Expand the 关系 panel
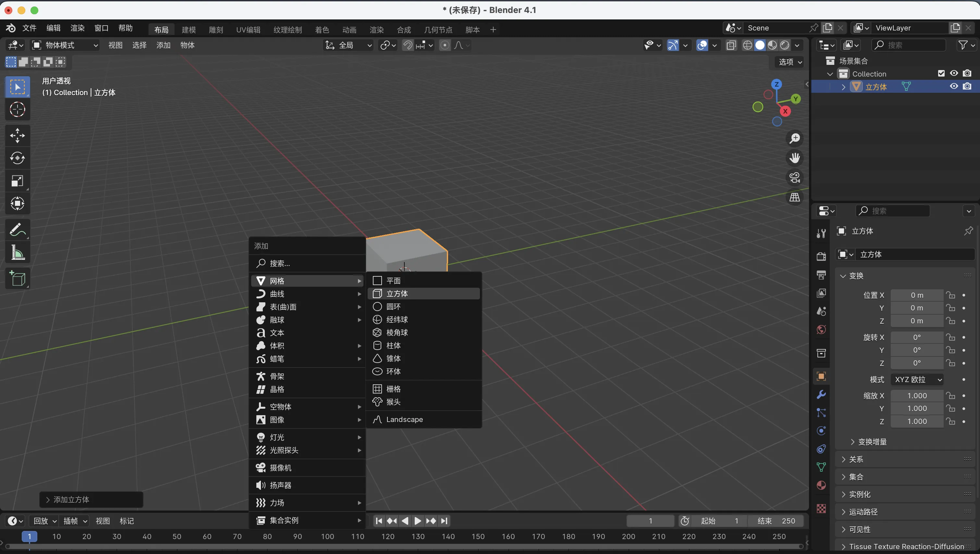Image resolution: width=980 pixels, height=554 pixels. click(856, 459)
